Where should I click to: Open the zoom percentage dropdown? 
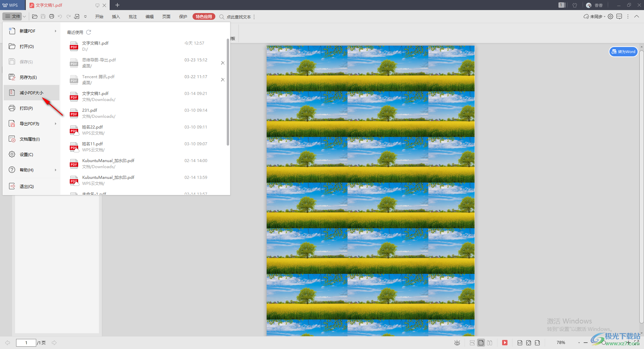click(x=579, y=343)
